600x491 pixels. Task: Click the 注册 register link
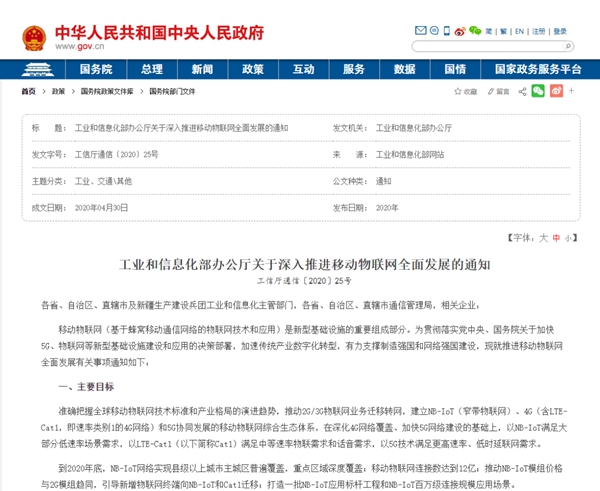coord(538,31)
